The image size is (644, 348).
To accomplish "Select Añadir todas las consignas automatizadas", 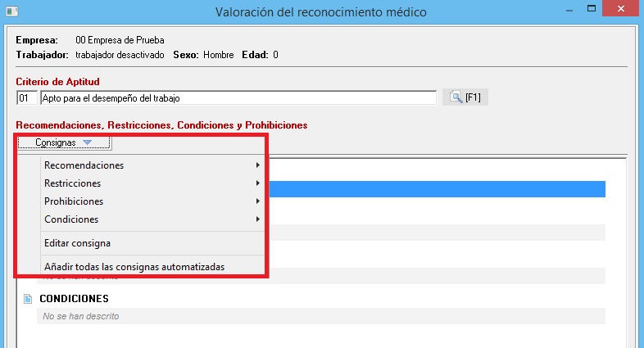I will pyautogui.click(x=152, y=267).
